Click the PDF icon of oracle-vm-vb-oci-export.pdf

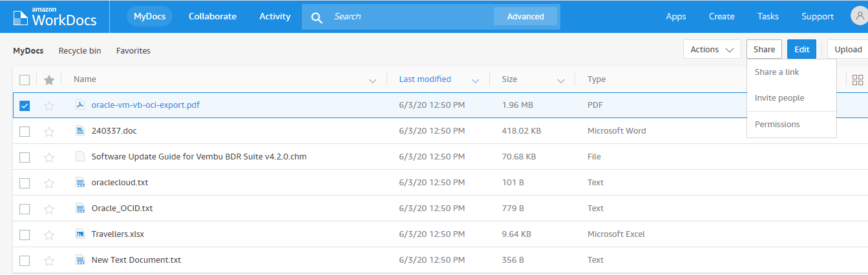80,105
